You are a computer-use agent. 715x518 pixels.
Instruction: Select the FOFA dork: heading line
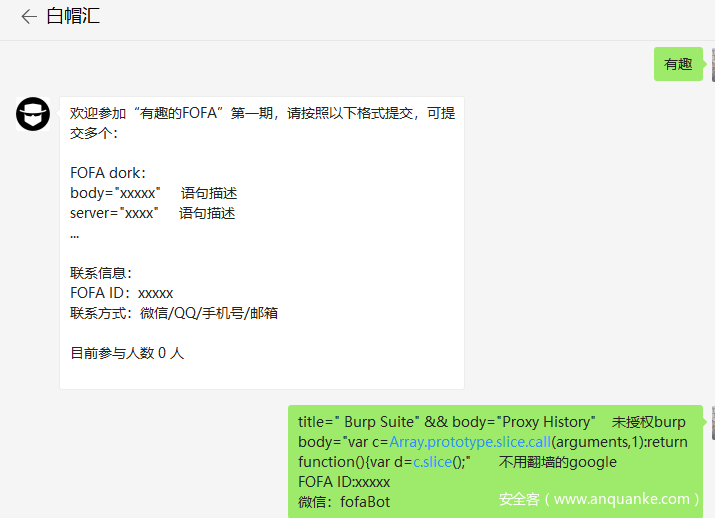(108, 173)
